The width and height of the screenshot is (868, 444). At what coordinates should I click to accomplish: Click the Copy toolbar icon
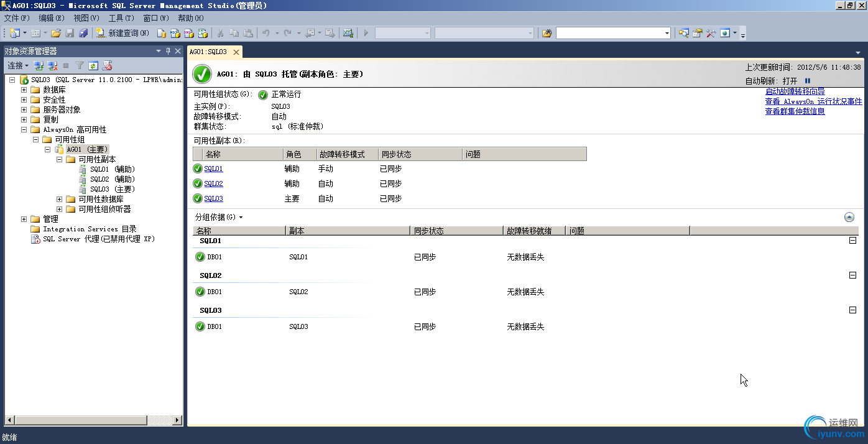(x=234, y=33)
